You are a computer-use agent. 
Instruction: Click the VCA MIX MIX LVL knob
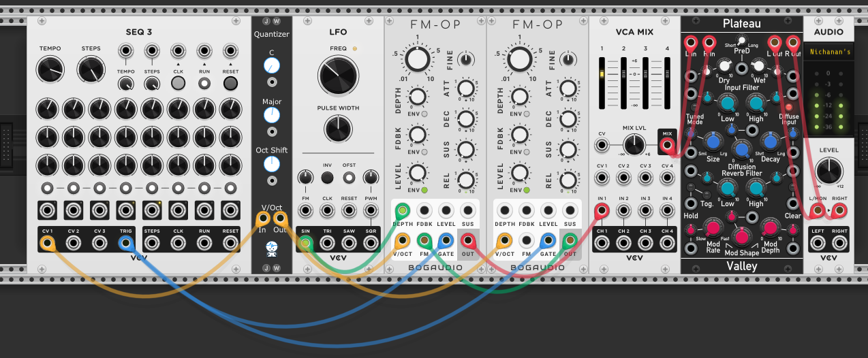pyautogui.click(x=634, y=144)
